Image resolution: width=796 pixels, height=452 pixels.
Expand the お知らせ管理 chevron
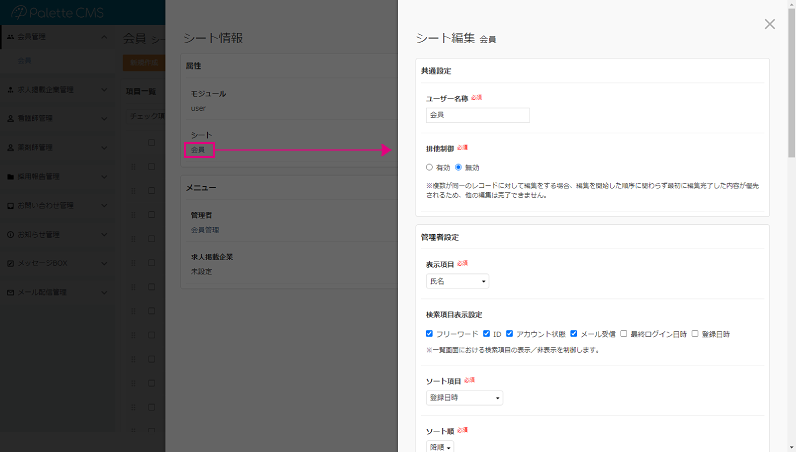(x=104, y=235)
